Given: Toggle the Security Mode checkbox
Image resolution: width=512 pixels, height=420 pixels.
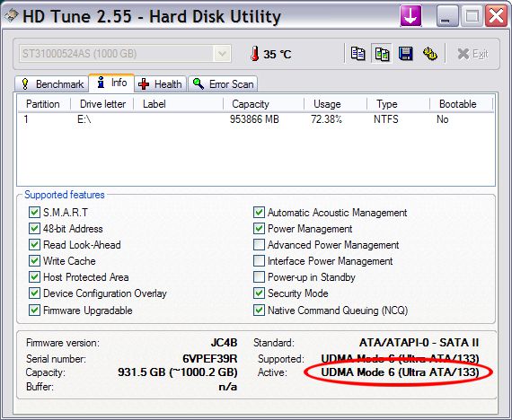Looking at the screenshot, I should coord(259,293).
